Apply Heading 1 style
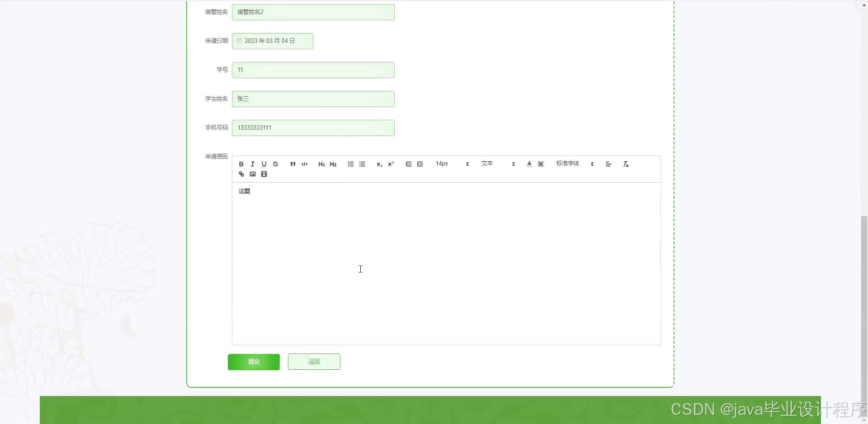The image size is (868, 424). (321, 164)
